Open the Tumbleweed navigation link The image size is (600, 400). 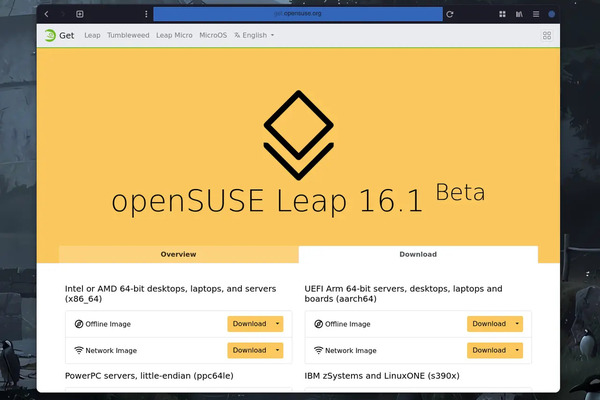click(x=128, y=35)
